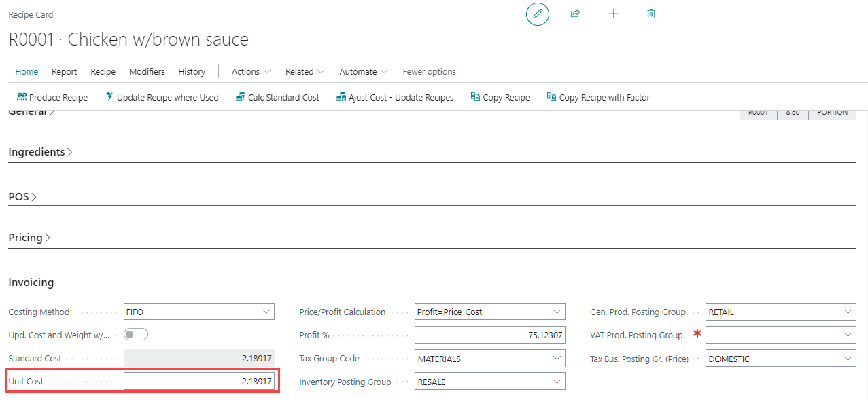The height and width of the screenshot is (400, 868).
Task: Open the Costing Method dropdown
Action: pos(198,312)
